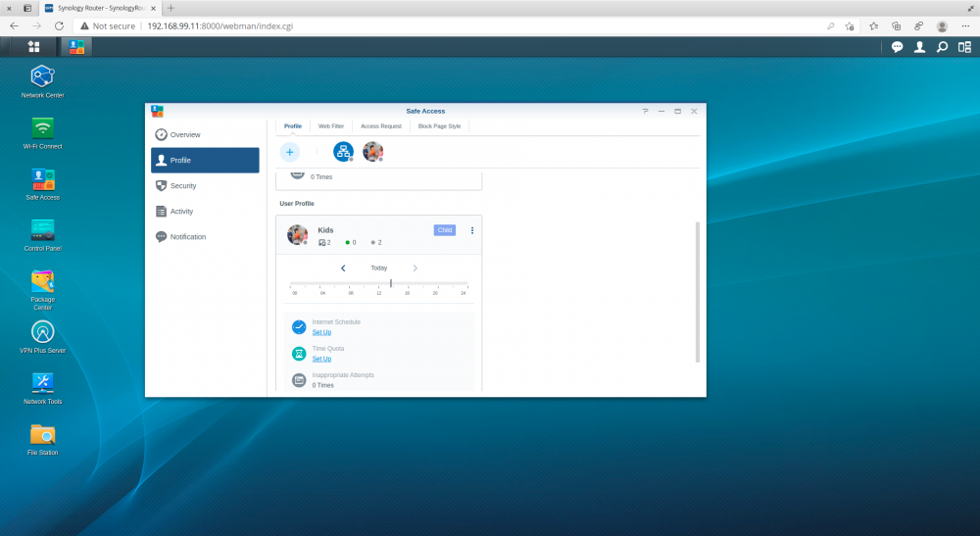Go back in the browser
The height and width of the screenshot is (536, 980).
(15, 26)
